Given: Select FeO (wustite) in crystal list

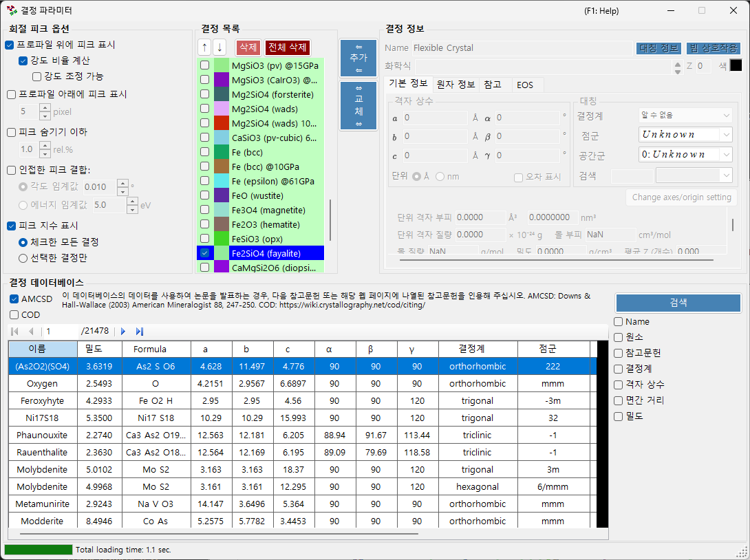Looking at the screenshot, I should click(x=257, y=195).
